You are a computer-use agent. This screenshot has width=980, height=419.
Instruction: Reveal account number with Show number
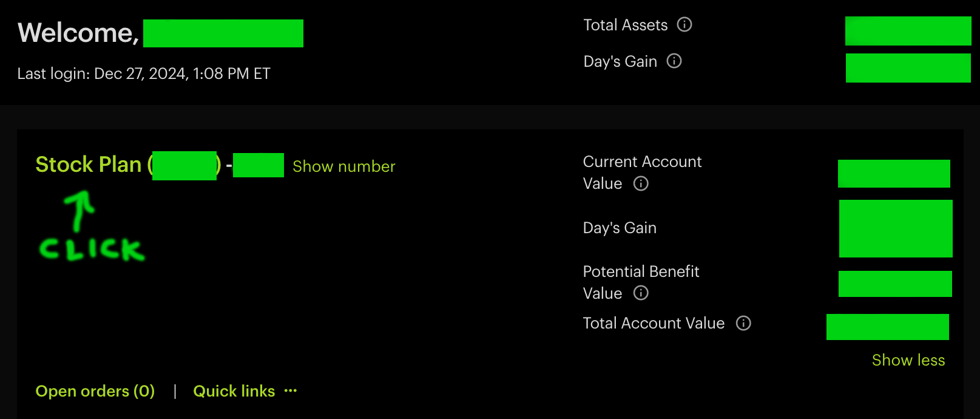point(343,166)
